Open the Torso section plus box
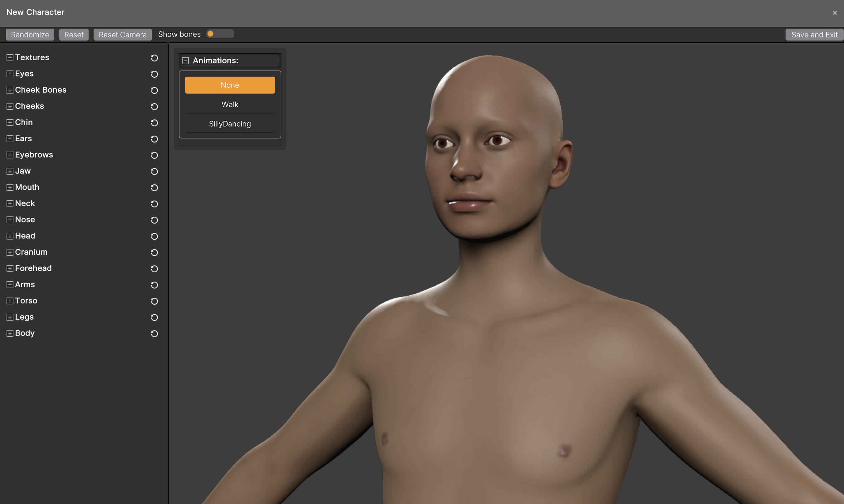844x504 pixels. tap(10, 301)
